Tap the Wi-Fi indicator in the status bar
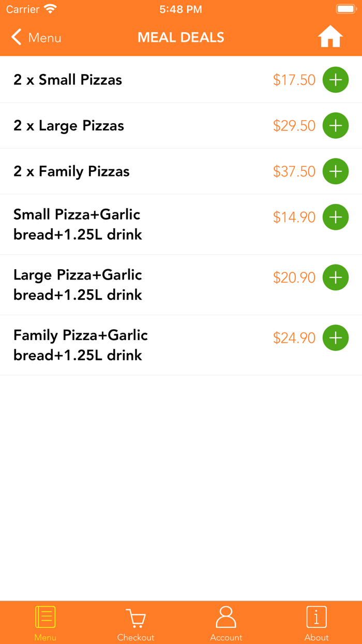 (50, 8)
